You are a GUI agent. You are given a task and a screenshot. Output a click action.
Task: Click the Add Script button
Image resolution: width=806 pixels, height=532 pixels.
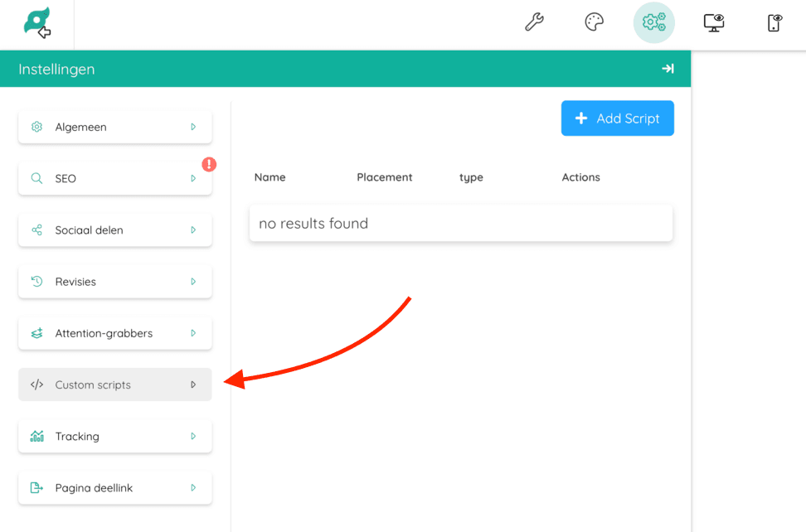(x=617, y=118)
